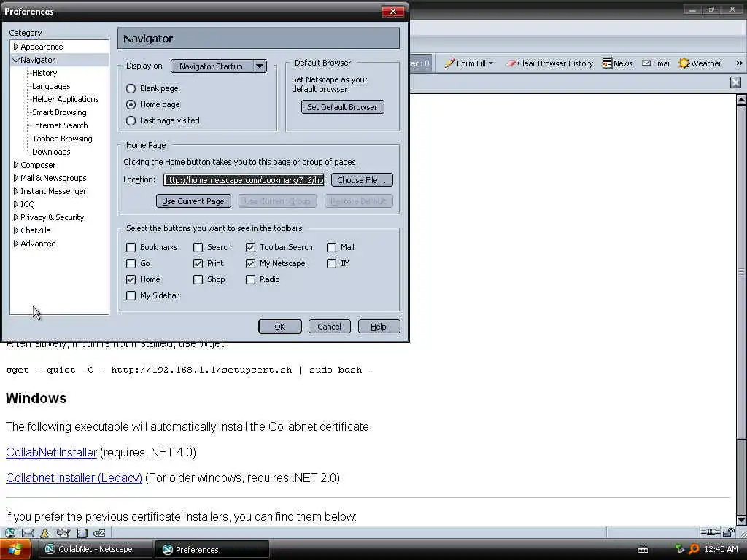Image resolution: width=747 pixels, height=560 pixels.
Task: Click the Set Default Browser button
Action: 343,107
